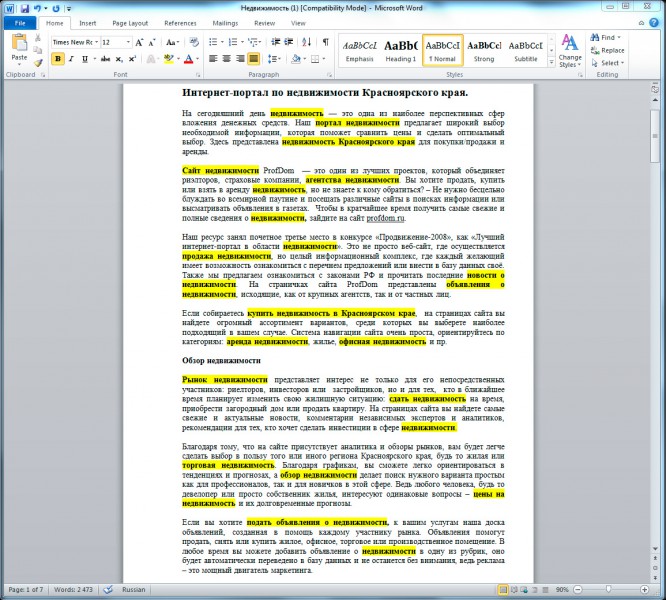Click the Words: 2 473 status indicator

(x=73, y=589)
